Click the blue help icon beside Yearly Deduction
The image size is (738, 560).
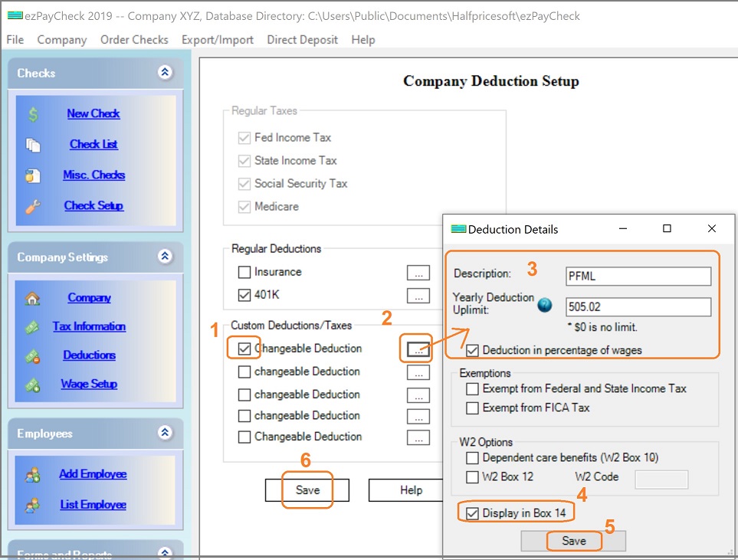pos(545,305)
